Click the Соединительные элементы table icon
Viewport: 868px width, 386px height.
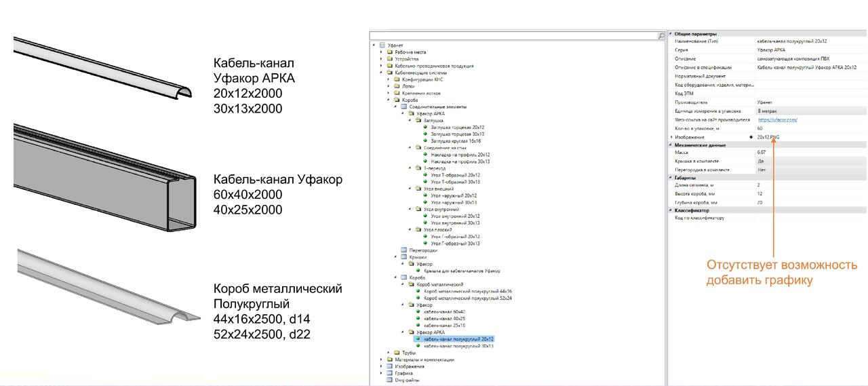coord(404,107)
